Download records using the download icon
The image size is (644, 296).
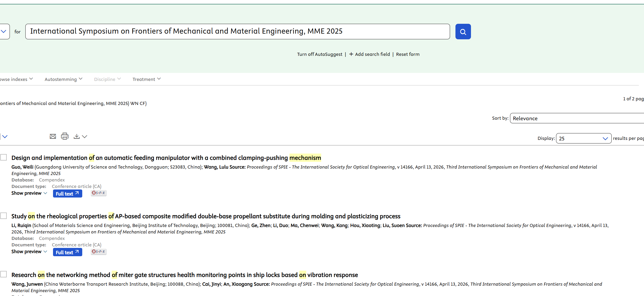click(77, 136)
